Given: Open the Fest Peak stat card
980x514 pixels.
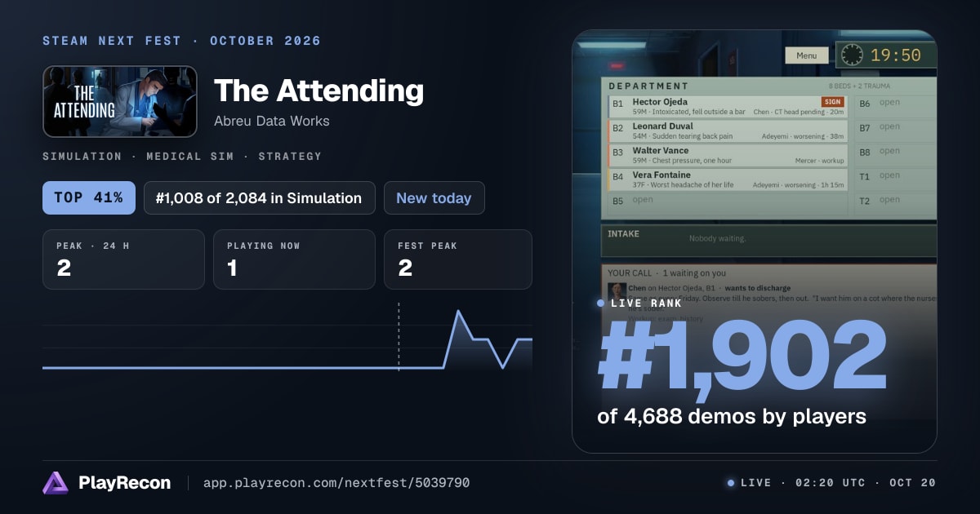Looking at the screenshot, I should [458, 259].
